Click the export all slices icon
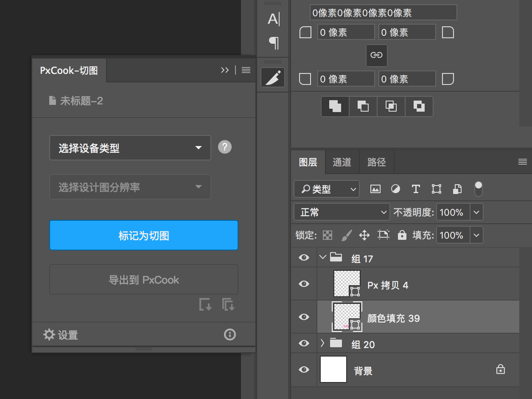Viewport: 532px width, 399px height. pos(229,304)
